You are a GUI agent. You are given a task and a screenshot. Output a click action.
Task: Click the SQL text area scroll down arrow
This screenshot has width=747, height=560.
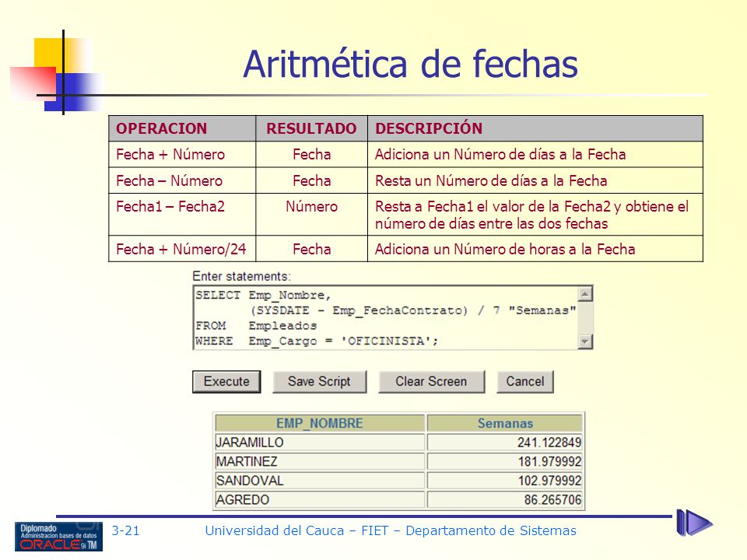coord(585,341)
